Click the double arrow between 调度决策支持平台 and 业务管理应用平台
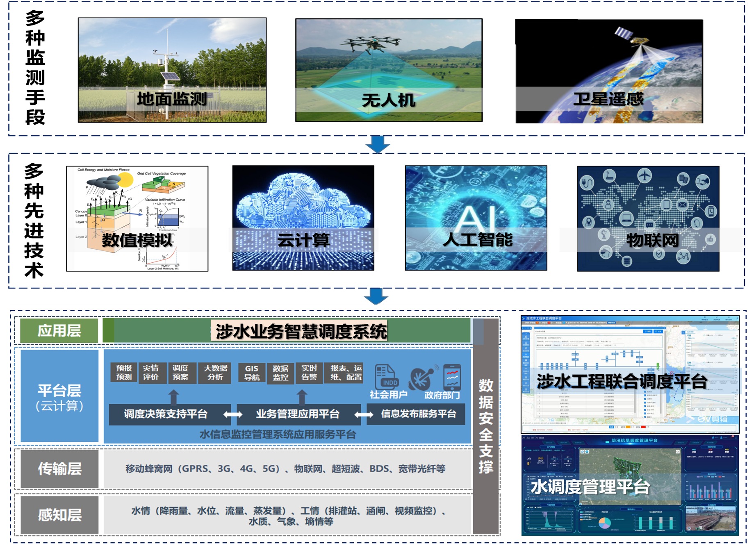756x546 pixels. click(232, 414)
